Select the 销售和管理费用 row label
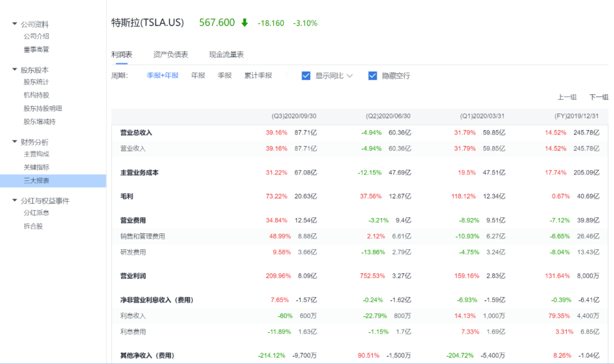The width and height of the screenshot is (614, 364). pos(143,236)
